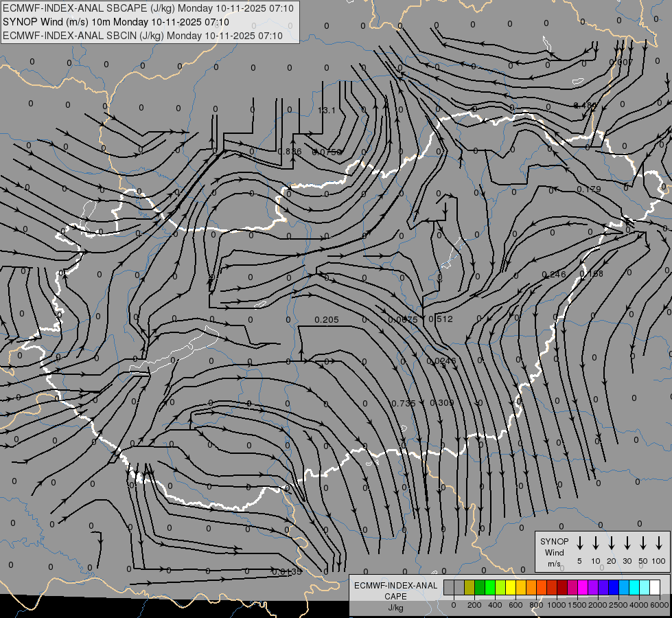
Task: Pick the maroon dark red CAPE swatch
Action: point(562,587)
